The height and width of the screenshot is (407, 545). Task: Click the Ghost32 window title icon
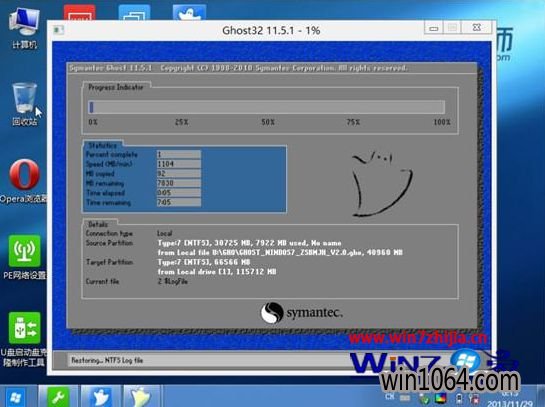click(x=58, y=30)
